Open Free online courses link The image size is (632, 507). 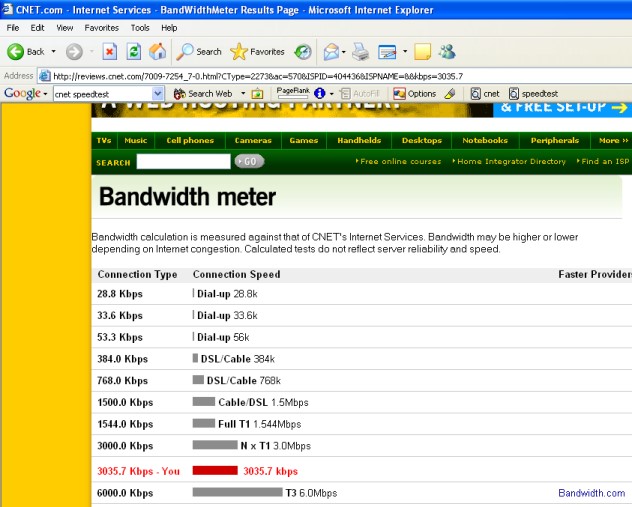tap(399, 161)
